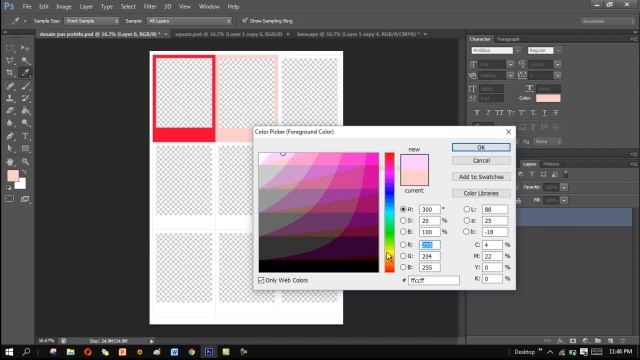Open the font family dropdown in Character panel
The image size is (640, 360).
pyautogui.click(x=517, y=51)
